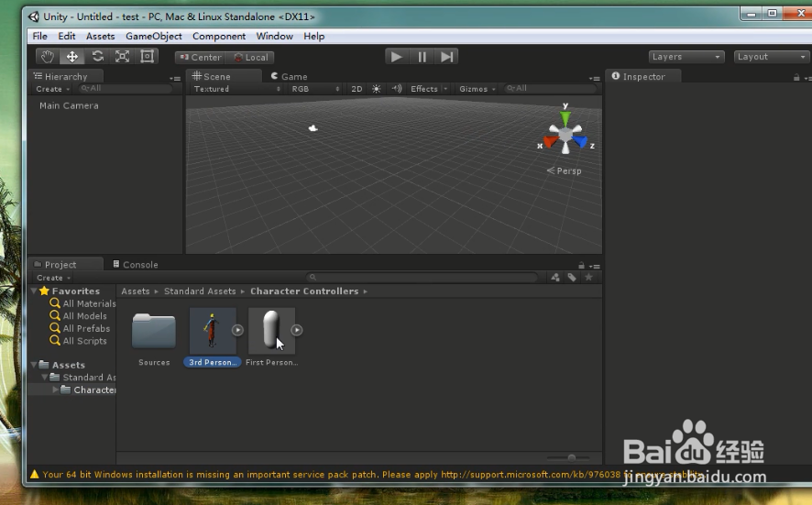Screen dimensions: 812x505
Task: Toggle Local/Global handle rotation
Action: pyautogui.click(x=250, y=58)
